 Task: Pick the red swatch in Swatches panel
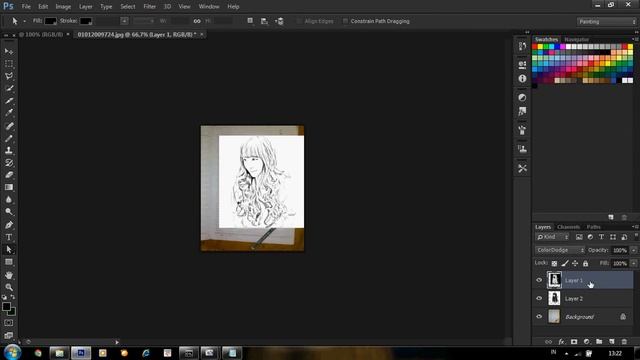point(535,47)
